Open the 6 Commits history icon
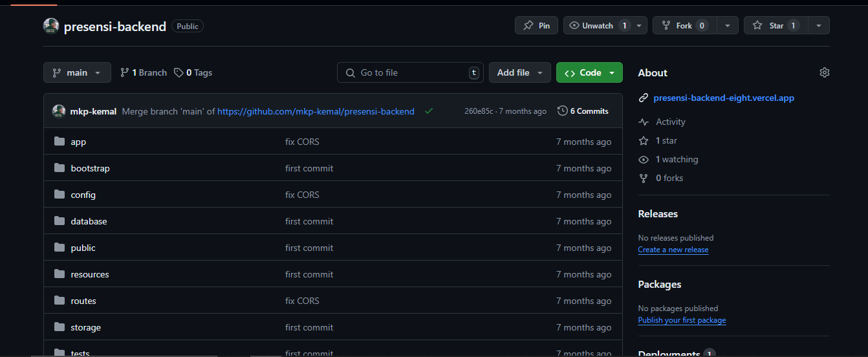Viewport: 868px width, 357px height. pyautogui.click(x=562, y=111)
